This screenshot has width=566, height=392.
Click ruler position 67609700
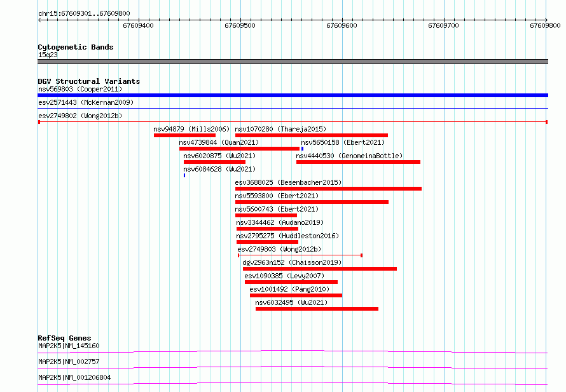pyautogui.click(x=444, y=25)
